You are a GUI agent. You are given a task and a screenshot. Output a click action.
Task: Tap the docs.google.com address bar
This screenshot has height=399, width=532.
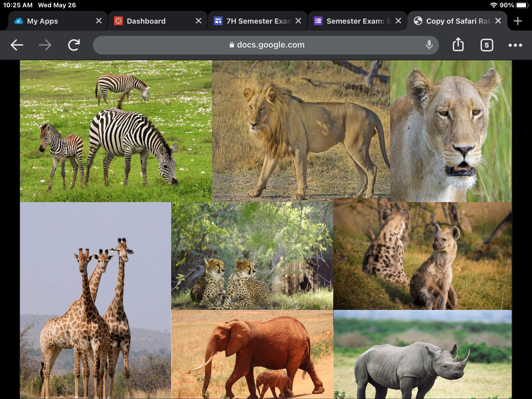pos(266,45)
